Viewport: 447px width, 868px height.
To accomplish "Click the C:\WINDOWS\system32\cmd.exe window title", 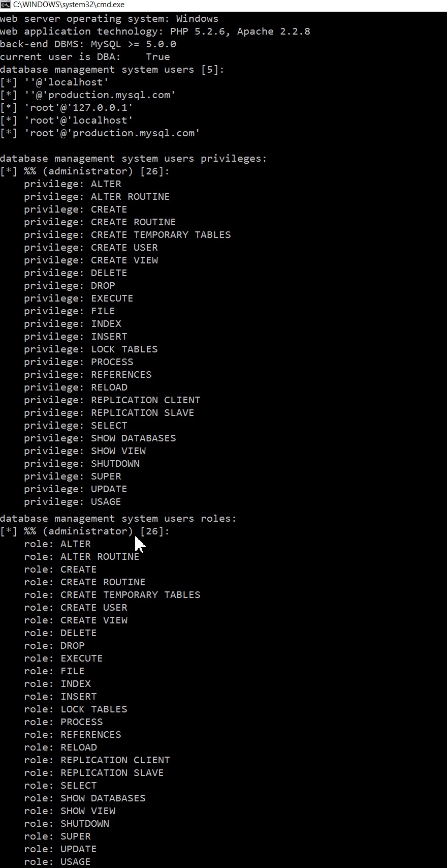I will click(x=69, y=5).
